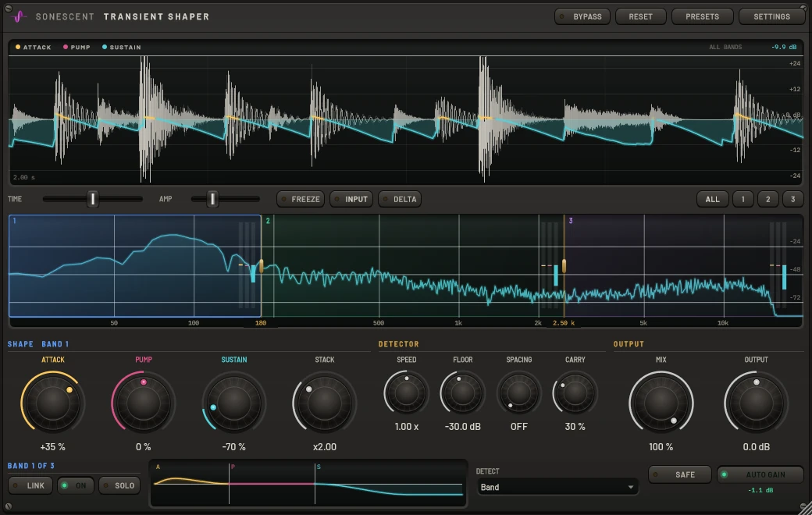Toggle the AUTO GAIN button
Viewport: 812px width, 515px height.
click(760, 474)
